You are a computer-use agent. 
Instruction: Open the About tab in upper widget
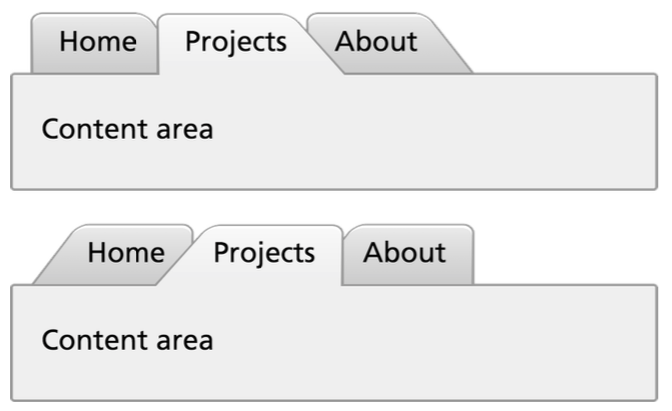pyautogui.click(x=376, y=43)
